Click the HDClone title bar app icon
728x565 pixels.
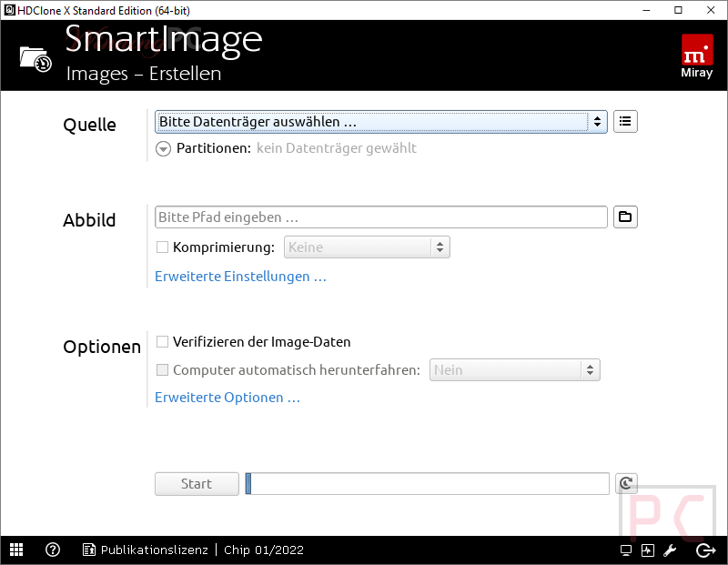pyautogui.click(x=9, y=10)
